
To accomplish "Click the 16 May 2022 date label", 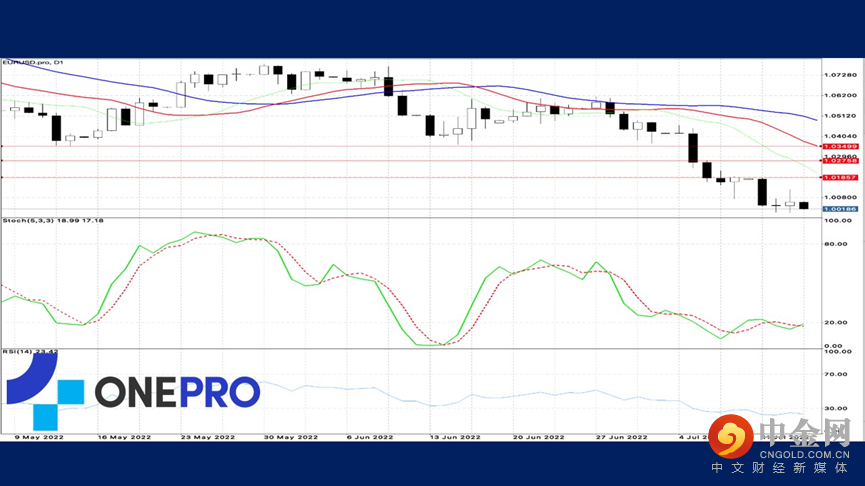I will pyautogui.click(x=124, y=437).
